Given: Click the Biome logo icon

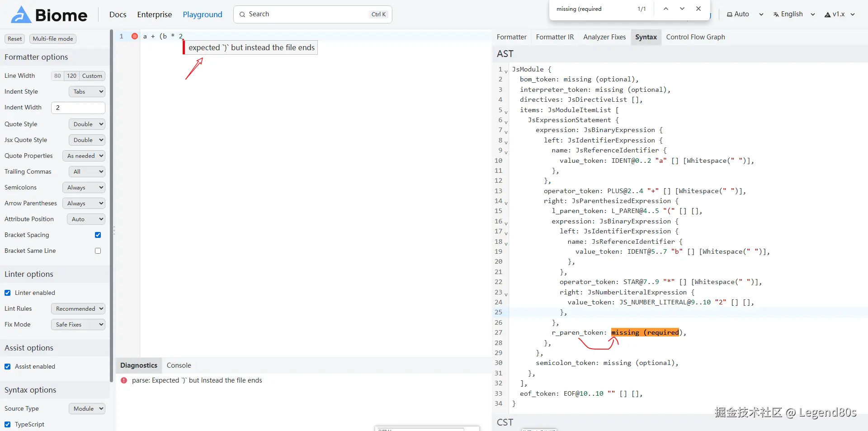Looking at the screenshot, I should pyautogui.click(x=21, y=14).
